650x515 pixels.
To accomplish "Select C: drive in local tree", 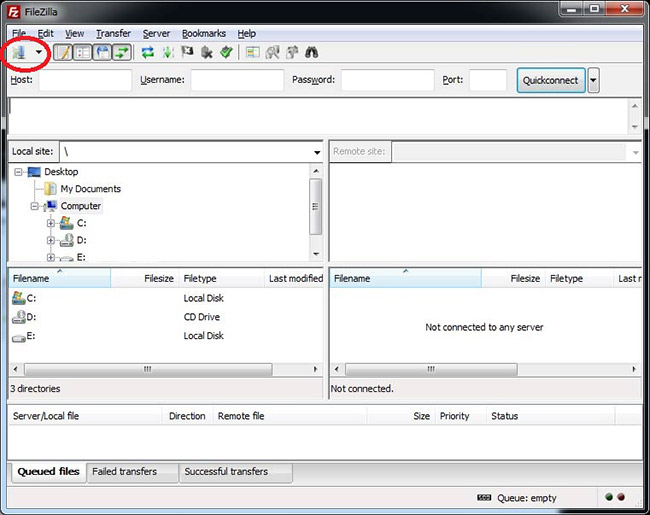I will click(x=81, y=223).
